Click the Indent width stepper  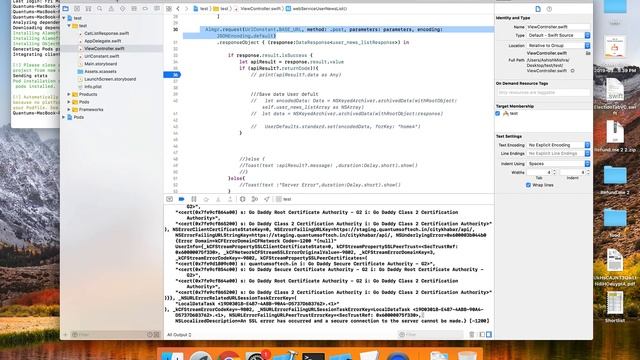588,173
